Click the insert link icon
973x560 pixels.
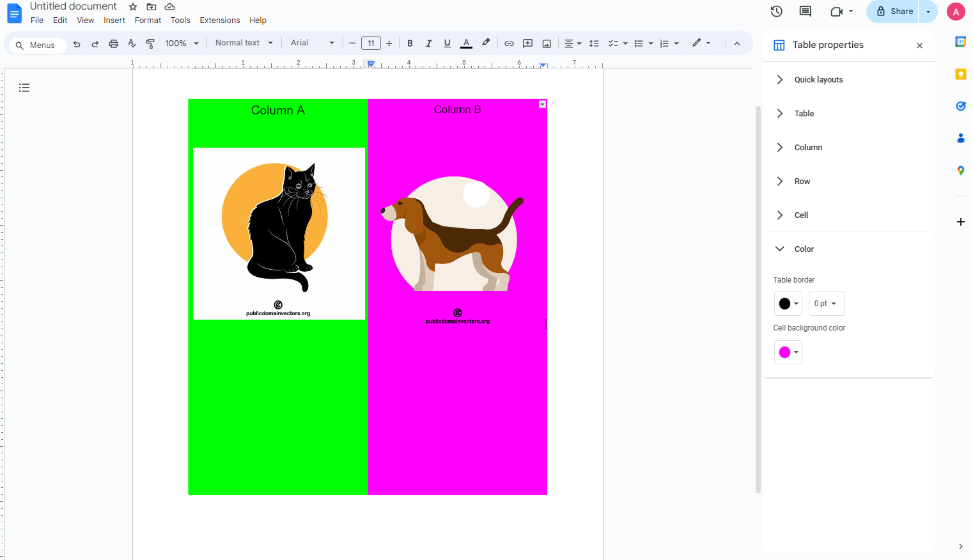(509, 43)
